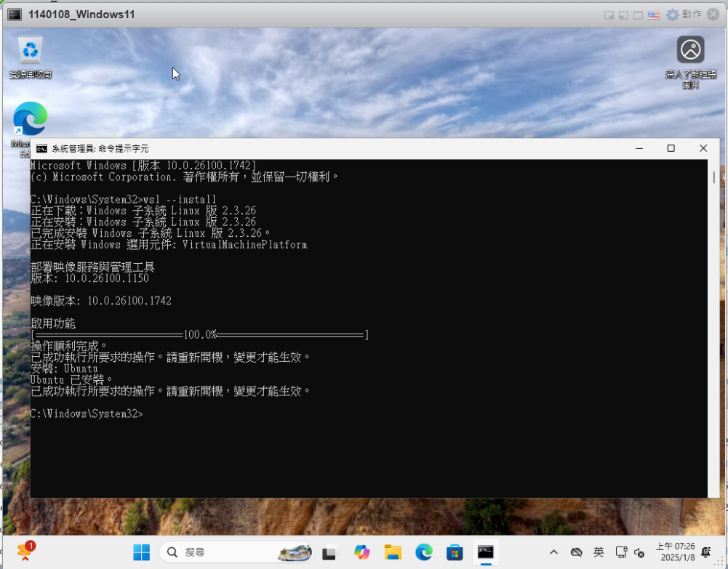Close the 1140108_Windows11 viewer with the round X
Viewport: 728px width, 569px height.
(713, 15)
